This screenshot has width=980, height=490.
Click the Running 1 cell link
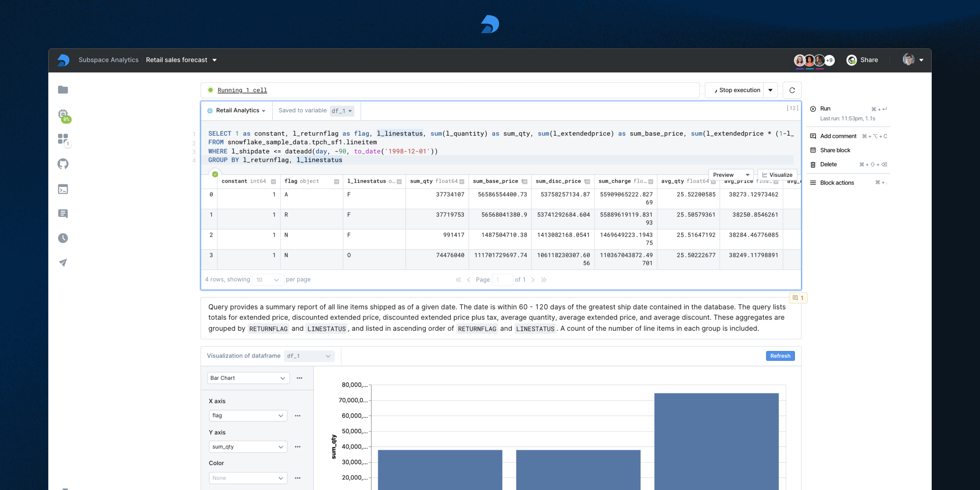[x=242, y=90]
